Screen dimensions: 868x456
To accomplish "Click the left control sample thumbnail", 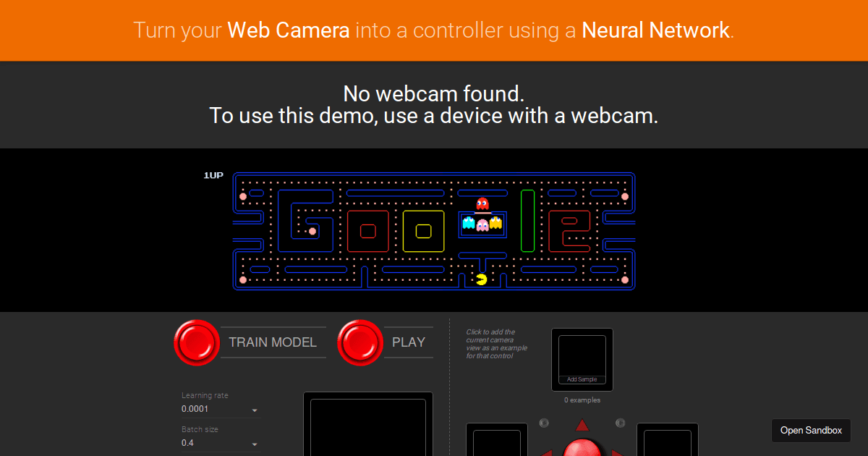I will coord(496,439).
